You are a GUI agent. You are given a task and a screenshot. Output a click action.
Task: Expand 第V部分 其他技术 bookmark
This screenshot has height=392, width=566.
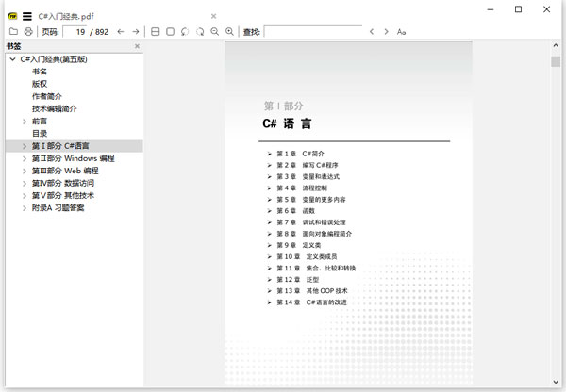pos(25,196)
